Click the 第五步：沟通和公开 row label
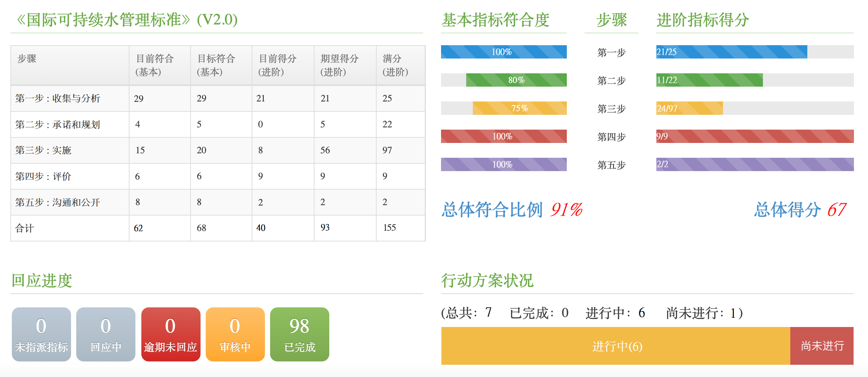The image size is (868, 377). pos(58,202)
